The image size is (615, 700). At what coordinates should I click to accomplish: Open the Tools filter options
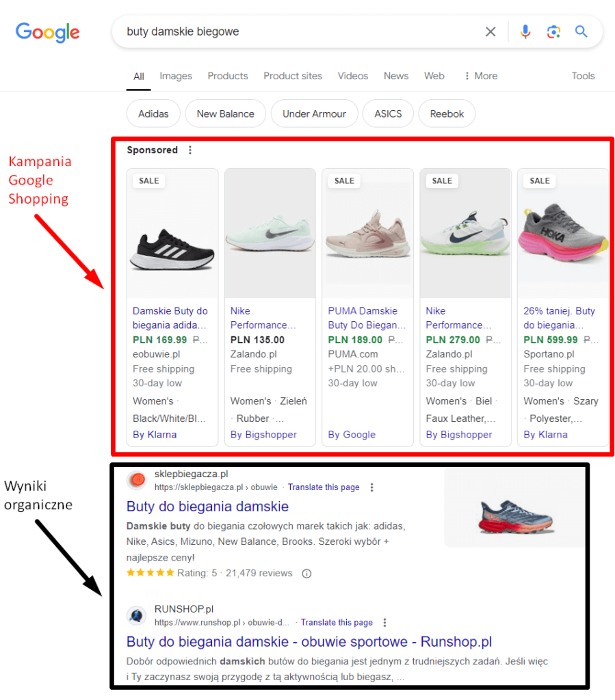pyautogui.click(x=583, y=76)
